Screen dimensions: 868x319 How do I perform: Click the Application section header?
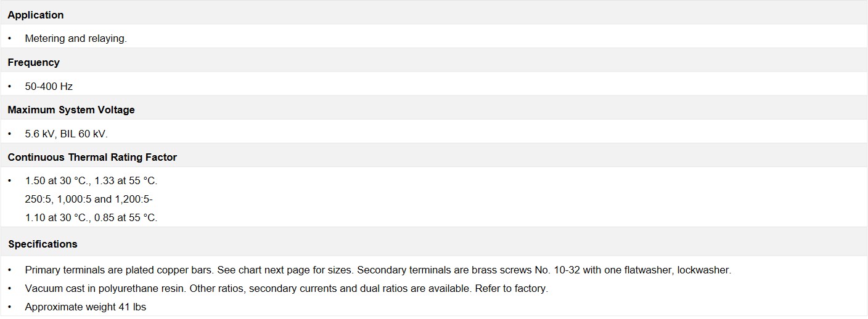pyautogui.click(x=36, y=15)
